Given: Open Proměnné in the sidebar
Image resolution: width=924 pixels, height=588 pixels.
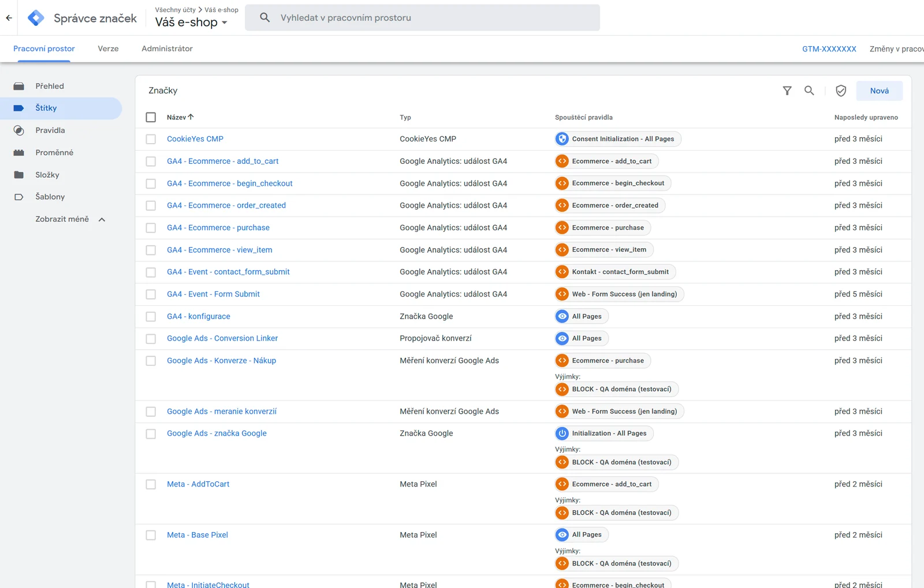Looking at the screenshot, I should click(54, 152).
